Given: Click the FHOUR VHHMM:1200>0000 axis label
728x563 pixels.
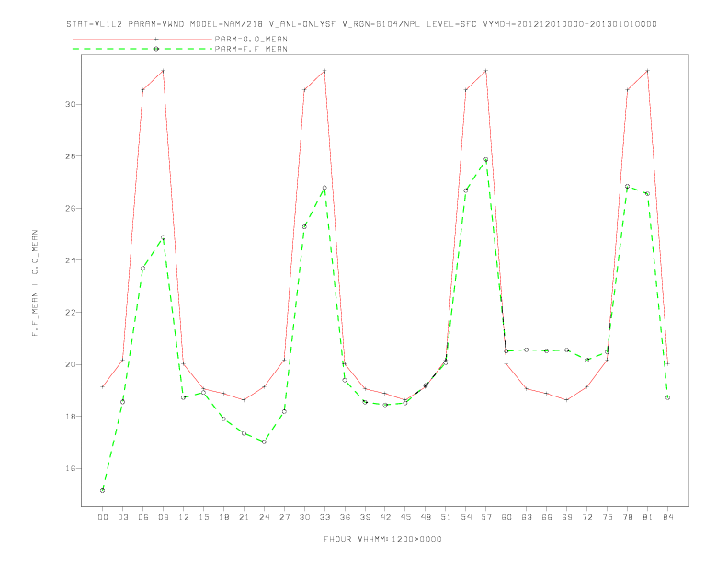Looking at the screenshot, I should (x=382, y=539).
